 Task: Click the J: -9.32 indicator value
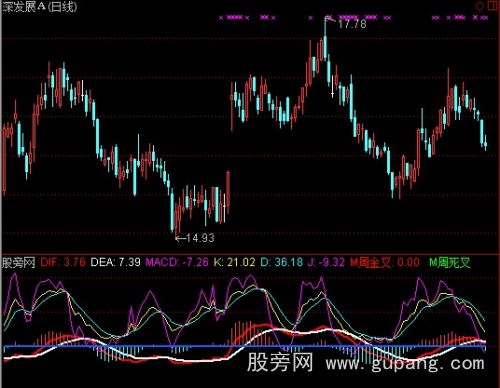[x=326, y=262]
